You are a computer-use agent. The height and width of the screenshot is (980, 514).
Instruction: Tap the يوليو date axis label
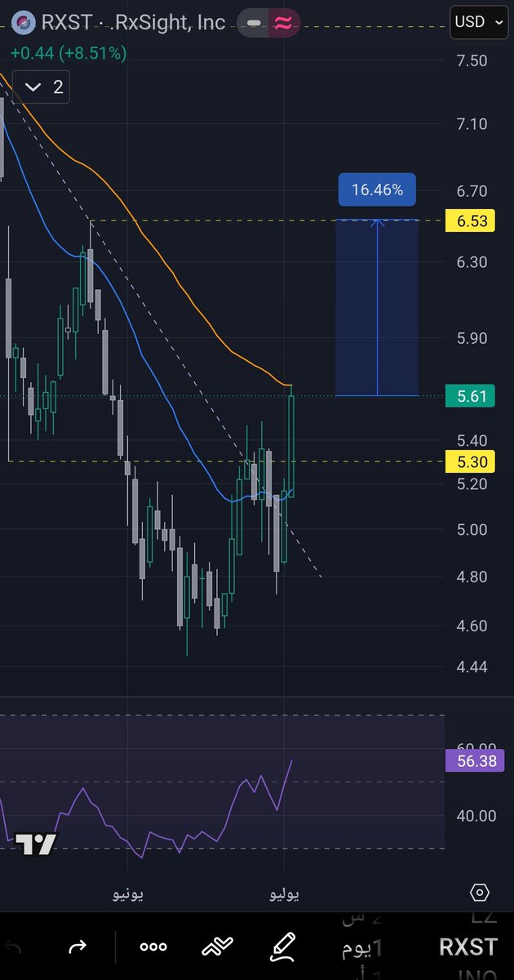point(285,895)
